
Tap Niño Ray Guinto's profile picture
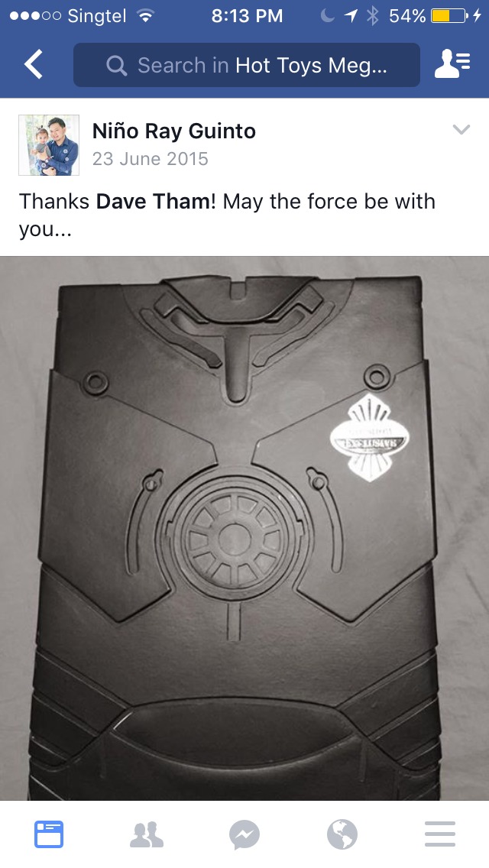(x=49, y=145)
